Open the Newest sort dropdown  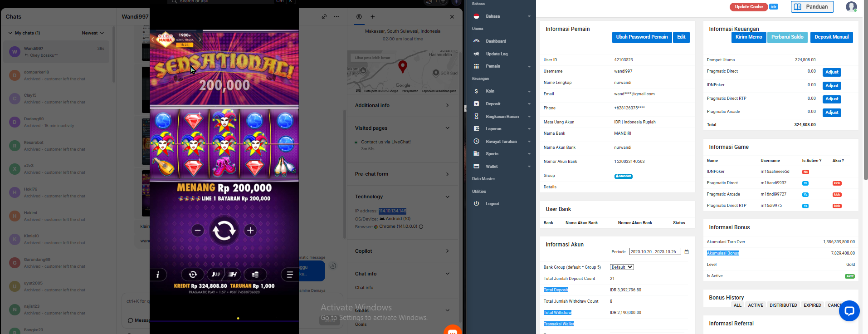[x=93, y=33]
